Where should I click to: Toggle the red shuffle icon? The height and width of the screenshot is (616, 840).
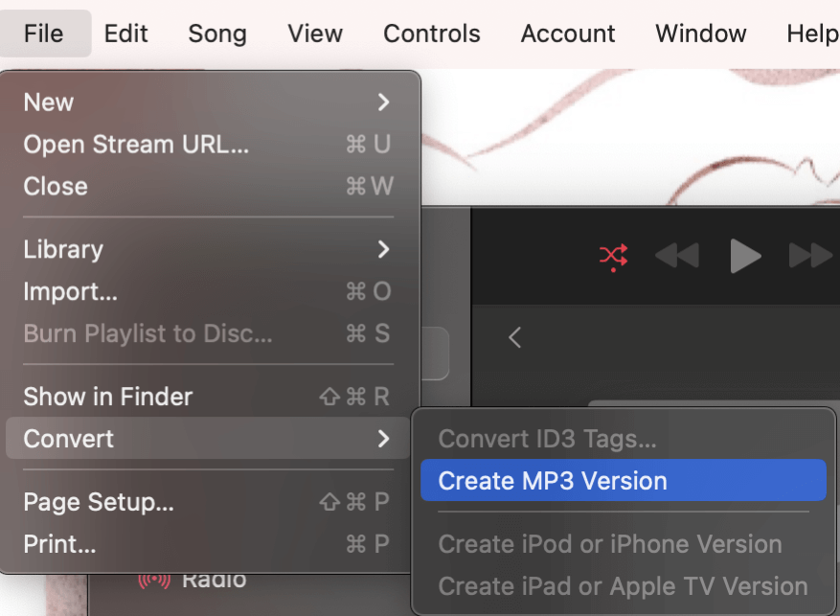click(x=613, y=256)
